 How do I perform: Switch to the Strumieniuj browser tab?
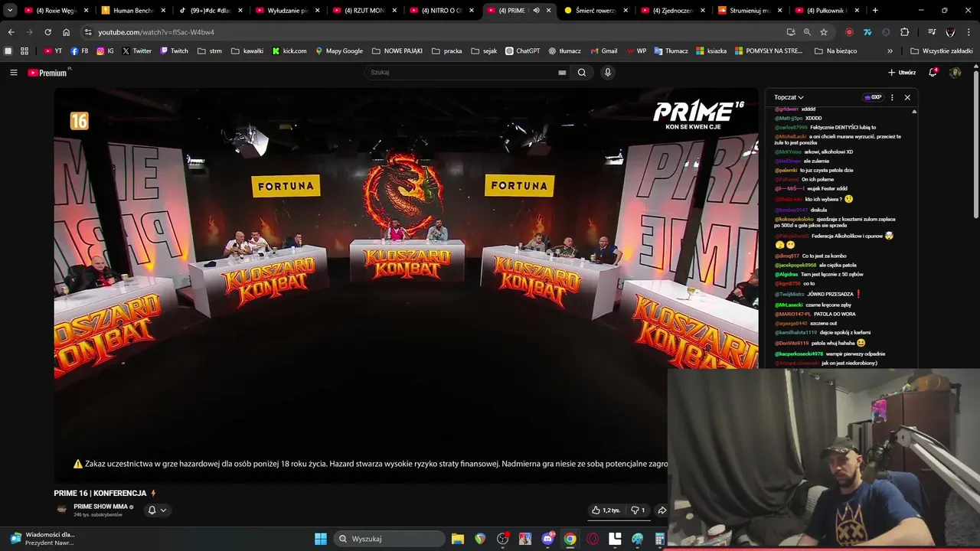pos(752,11)
